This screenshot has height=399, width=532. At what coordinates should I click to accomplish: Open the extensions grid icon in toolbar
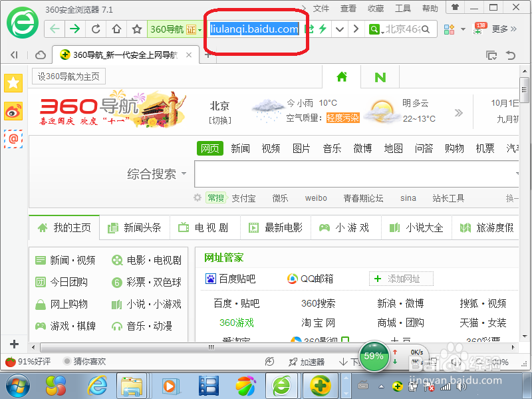pos(450,29)
